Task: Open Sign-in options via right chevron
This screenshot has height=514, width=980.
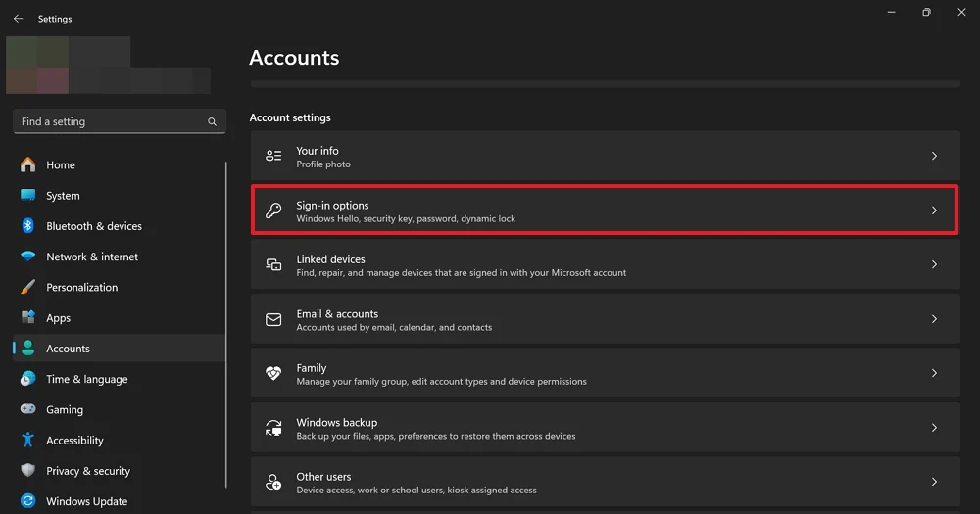Action: point(934,210)
